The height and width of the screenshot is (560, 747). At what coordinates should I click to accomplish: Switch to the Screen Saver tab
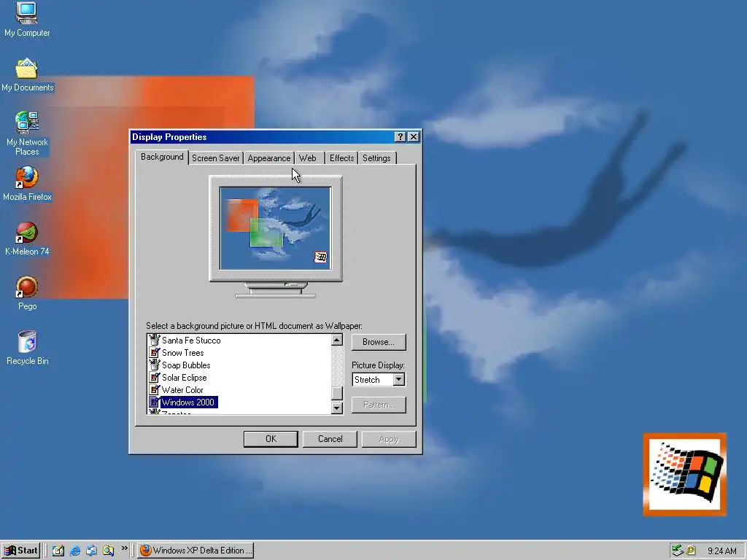(x=215, y=158)
